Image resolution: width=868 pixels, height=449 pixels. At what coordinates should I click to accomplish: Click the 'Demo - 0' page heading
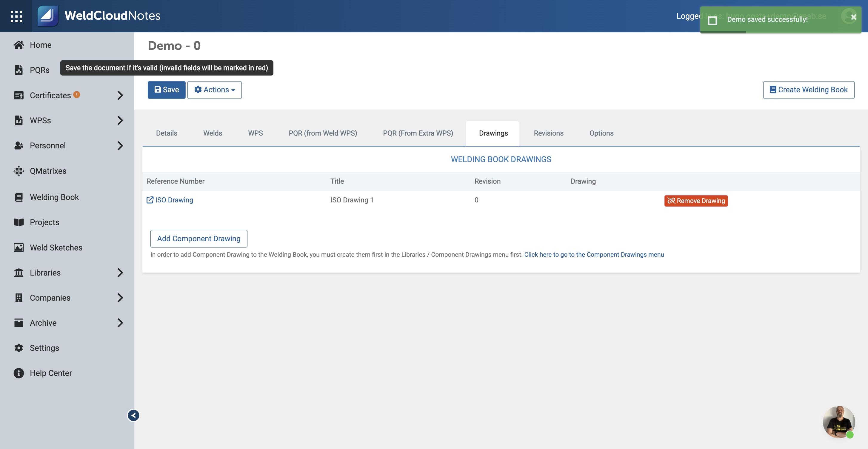pos(174,45)
